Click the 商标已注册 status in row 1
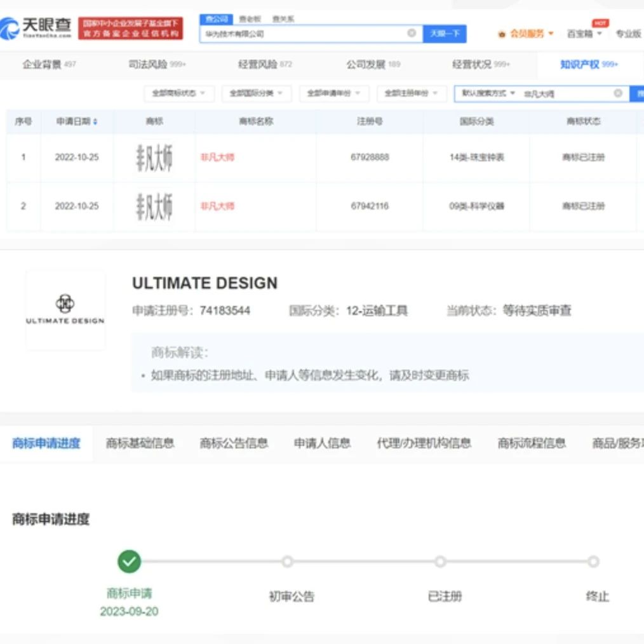Screen dimensions: 644x644 [583, 158]
